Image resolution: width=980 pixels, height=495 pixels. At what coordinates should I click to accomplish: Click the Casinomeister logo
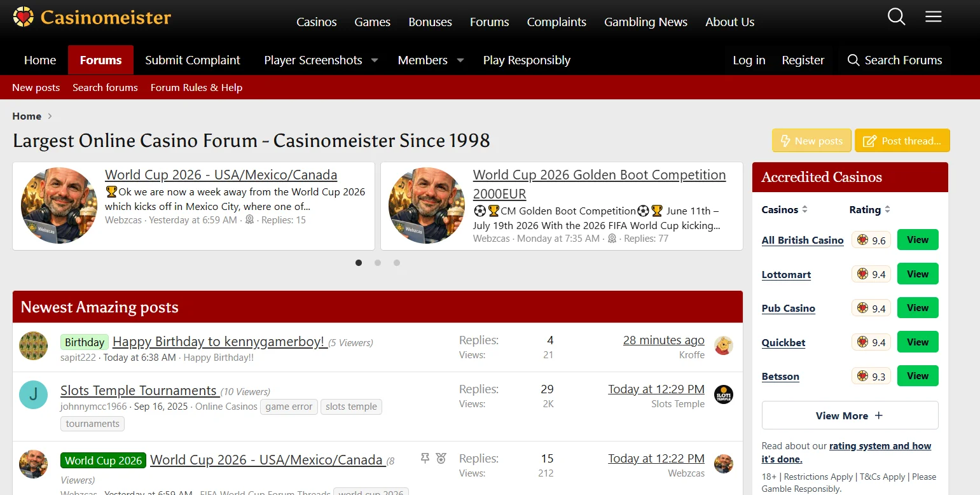click(92, 17)
